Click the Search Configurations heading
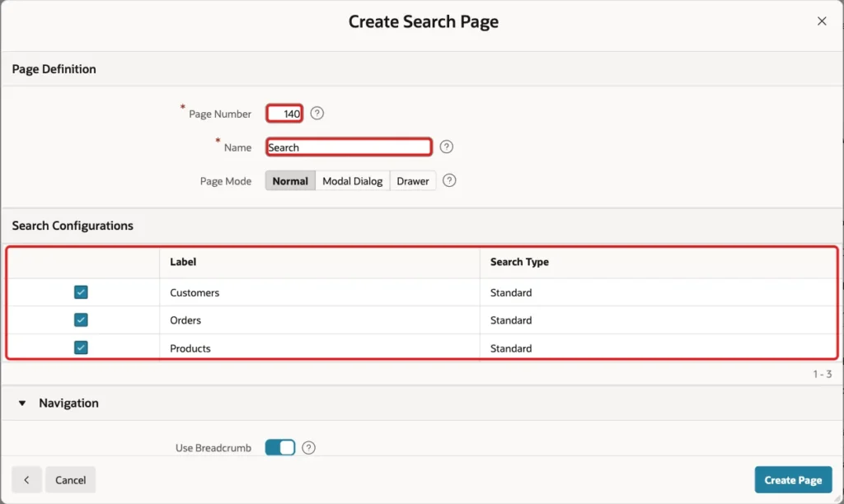Image resolution: width=844 pixels, height=504 pixels. pos(73,226)
